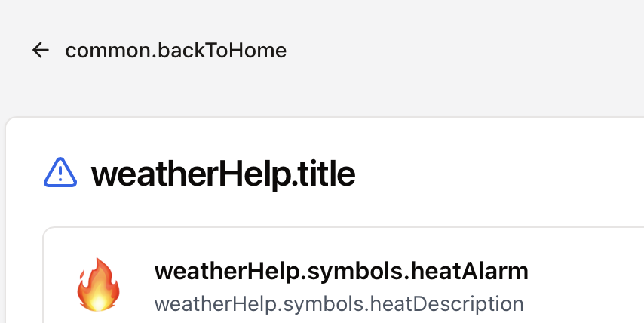Click the bold heatAlarm symbol name
The height and width of the screenshot is (323, 644).
point(341,272)
